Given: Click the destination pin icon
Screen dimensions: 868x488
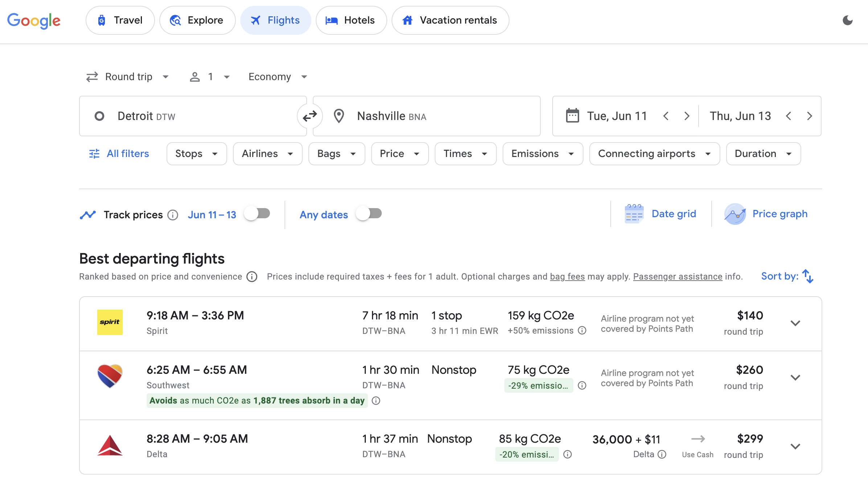Looking at the screenshot, I should coord(339,116).
